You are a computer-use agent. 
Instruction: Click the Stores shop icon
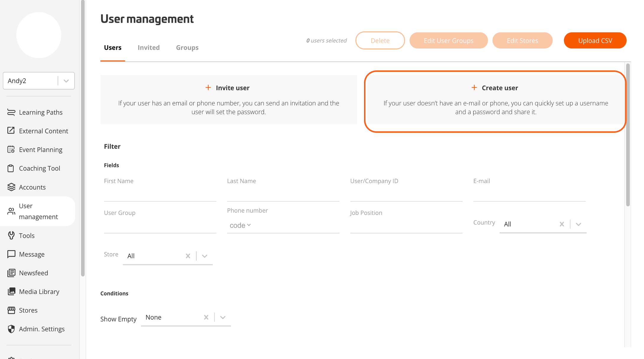(11, 310)
